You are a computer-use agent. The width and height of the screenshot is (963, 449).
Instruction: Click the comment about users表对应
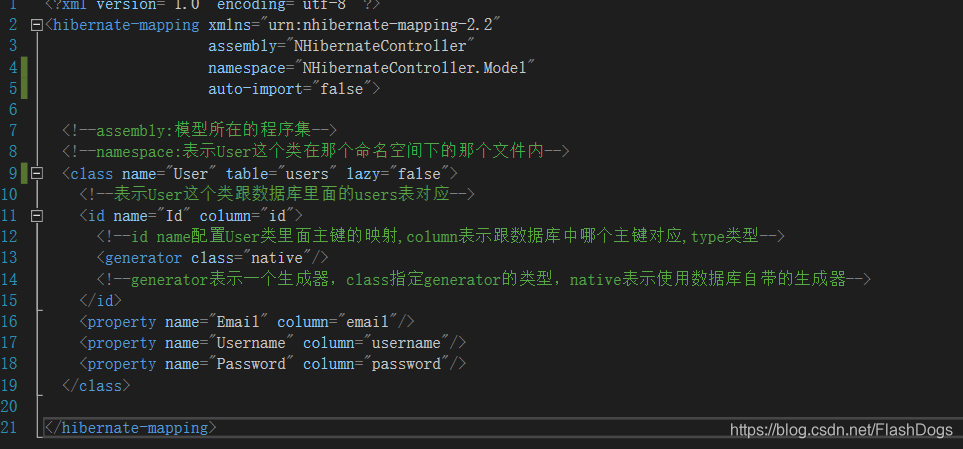277,195
